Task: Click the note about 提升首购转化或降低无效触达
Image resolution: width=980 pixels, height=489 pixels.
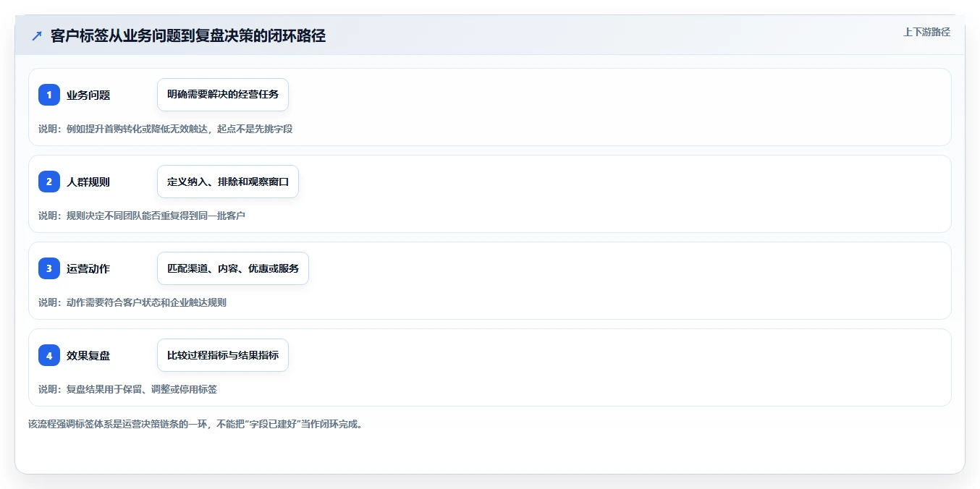Action: pyautogui.click(x=165, y=129)
